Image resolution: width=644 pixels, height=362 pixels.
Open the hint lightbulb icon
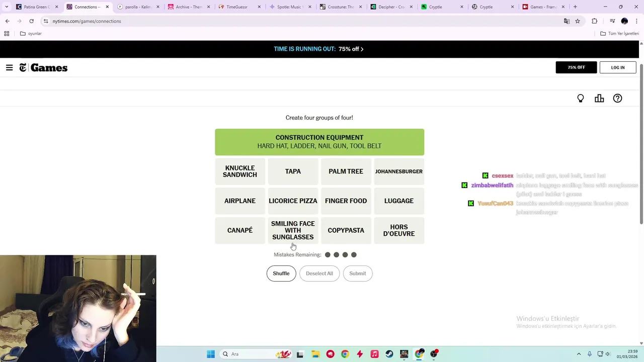coord(581,99)
